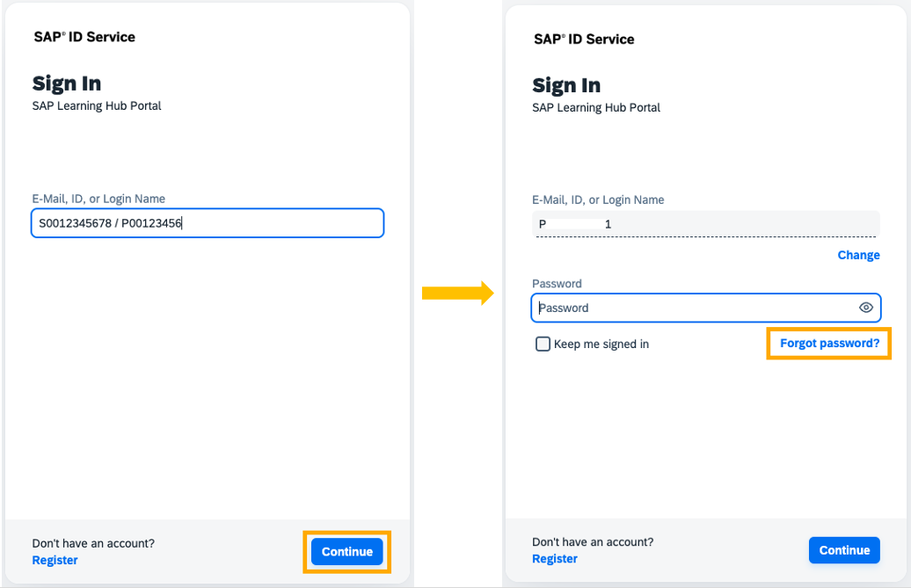Enable the "Keep me signed in" checkbox
911x588 pixels.
point(543,344)
